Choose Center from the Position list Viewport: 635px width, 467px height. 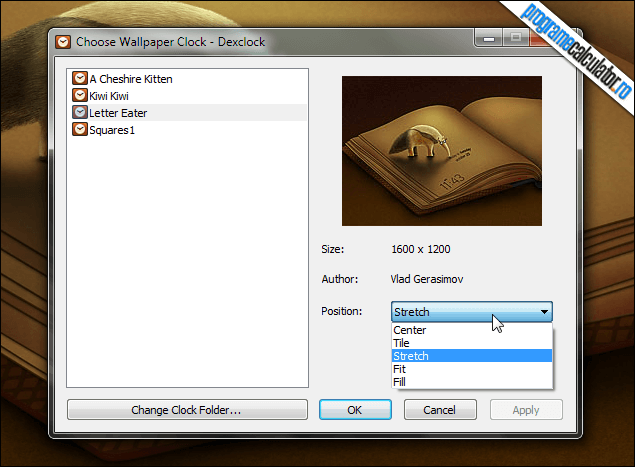point(472,330)
